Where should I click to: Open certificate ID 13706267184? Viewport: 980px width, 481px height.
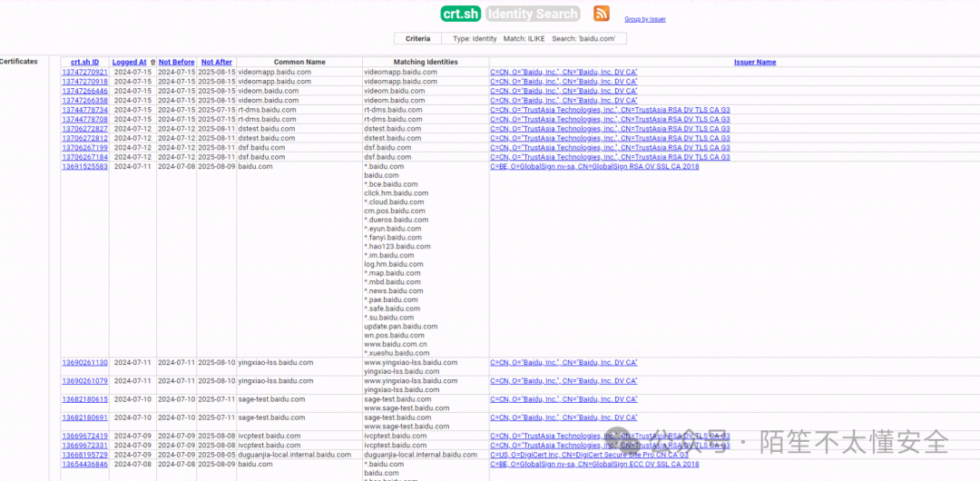tap(85, 156)
